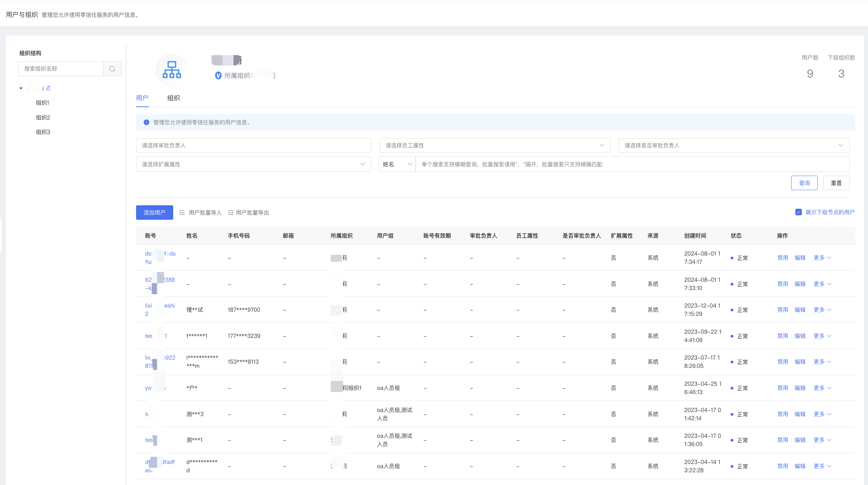868x485 pixels.
Task: Click 编辑 for the *户* row
Action: (x=800, y=388)
